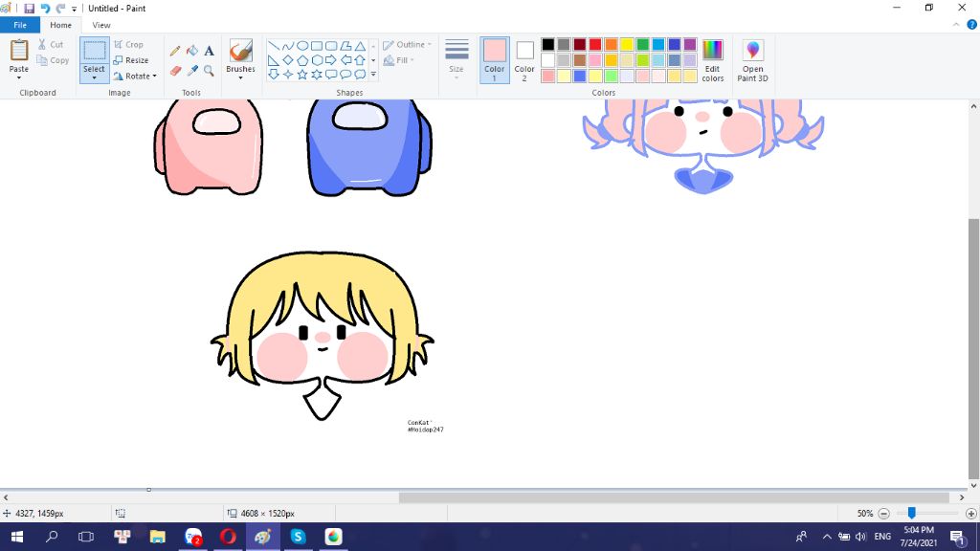Select the Eraser tool
The image size is (980, 551).
[175, 71]
